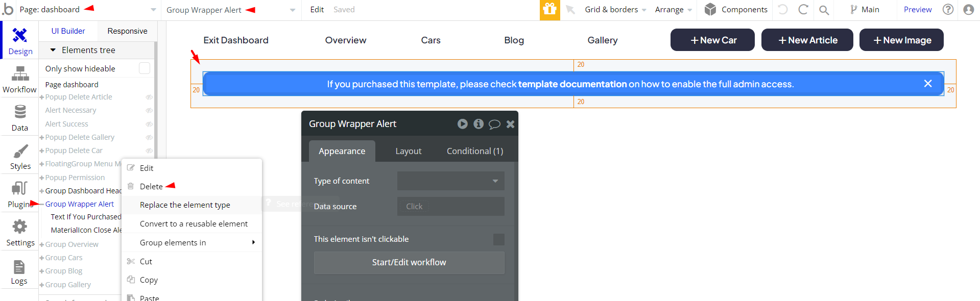Open the Main branch selector
This screenshot has height=301, width=980.
tap(865, 10)
